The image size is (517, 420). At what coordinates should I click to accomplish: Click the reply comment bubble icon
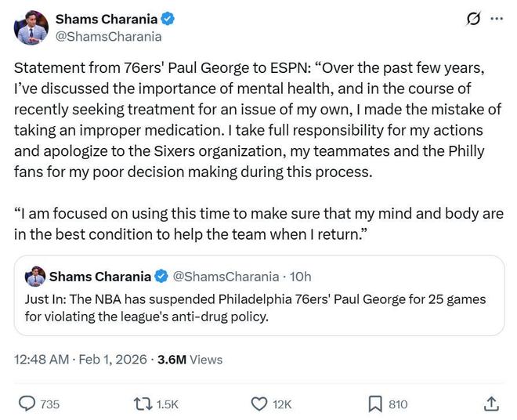point(27,404)
